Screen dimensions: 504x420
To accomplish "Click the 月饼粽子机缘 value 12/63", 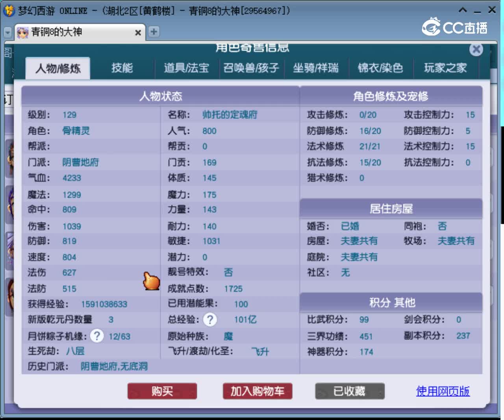I will (x=119, y=336).
